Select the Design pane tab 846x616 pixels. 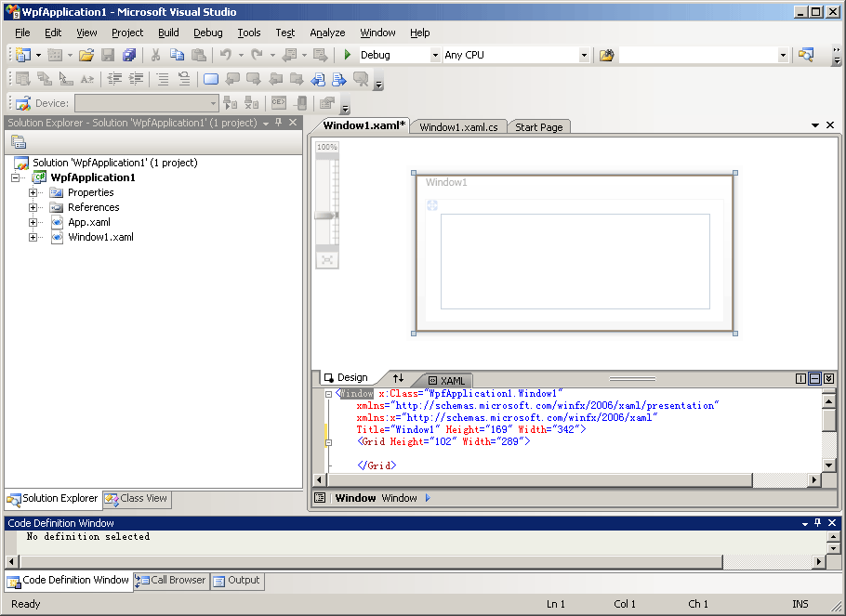point(347,377)
